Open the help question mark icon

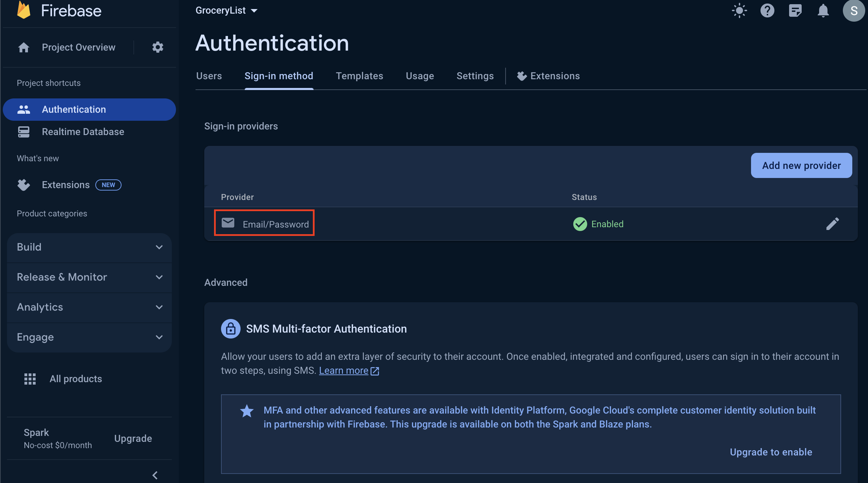[767, 11]
